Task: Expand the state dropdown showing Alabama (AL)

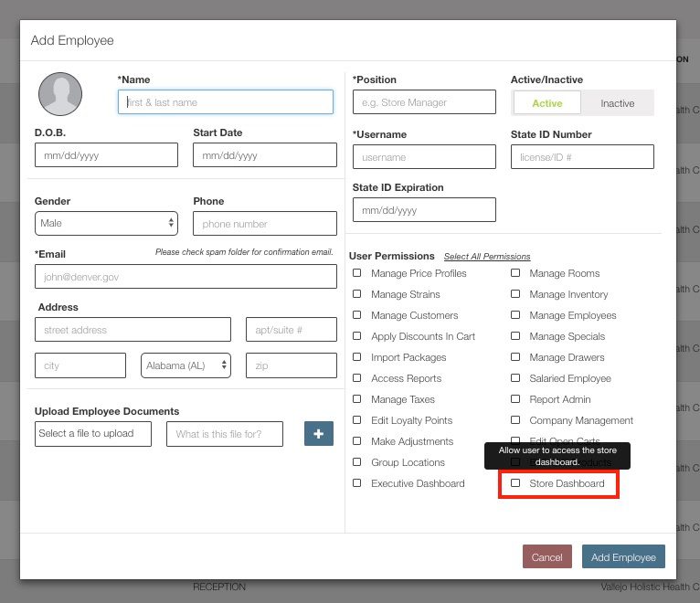Action: coord(186,365)
